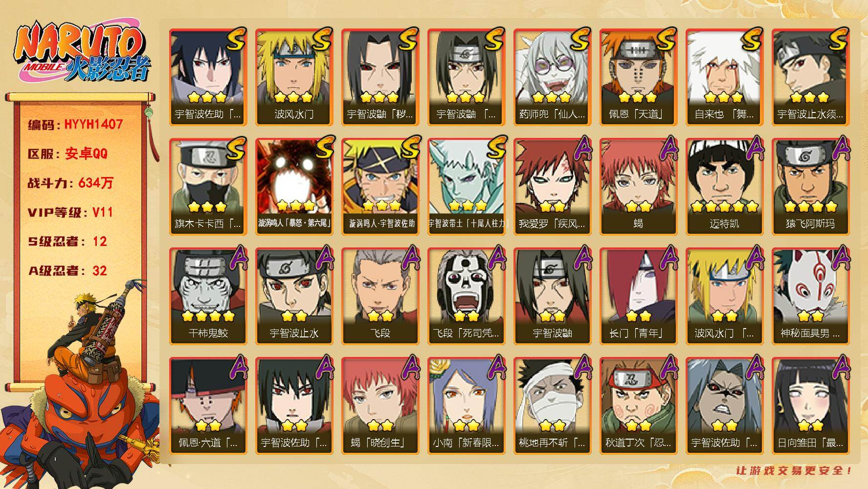Click the 桃地再不斩 bandaged ninja card

552,405
